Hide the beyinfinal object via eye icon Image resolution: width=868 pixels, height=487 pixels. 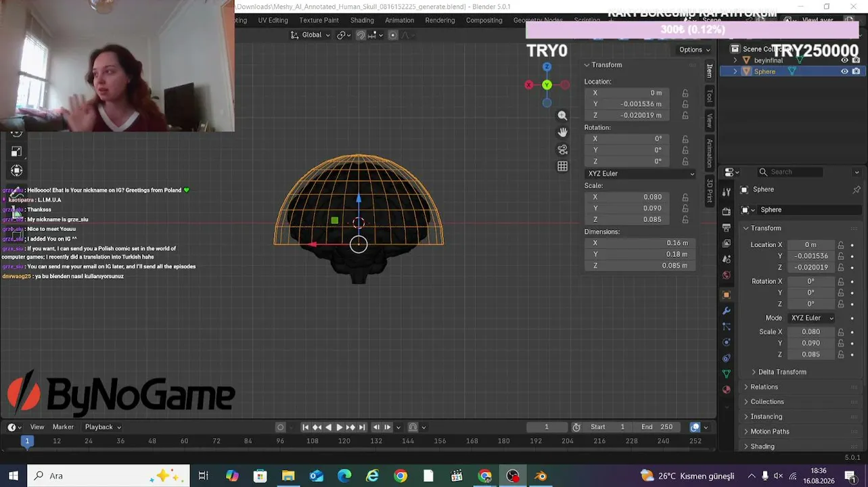(x=844, y=60)
